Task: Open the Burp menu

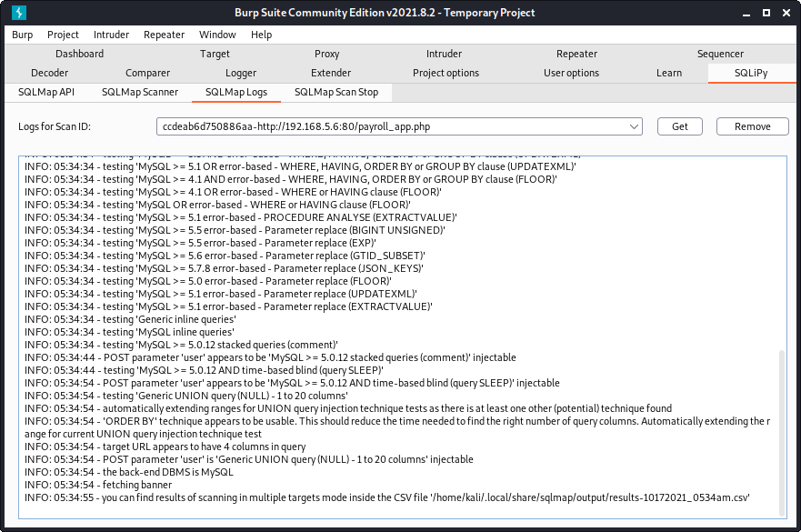Action: tap(22, 35)
